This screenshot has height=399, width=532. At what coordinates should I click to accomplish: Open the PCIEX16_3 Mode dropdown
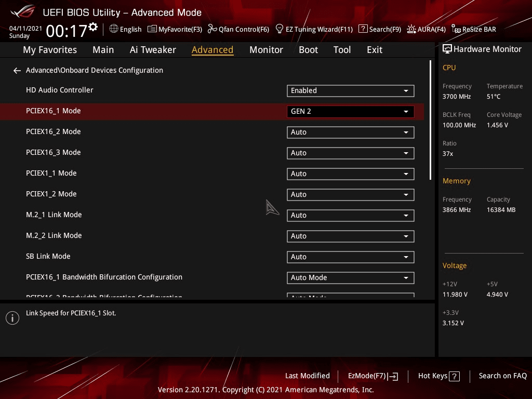[x=351, y=153]
